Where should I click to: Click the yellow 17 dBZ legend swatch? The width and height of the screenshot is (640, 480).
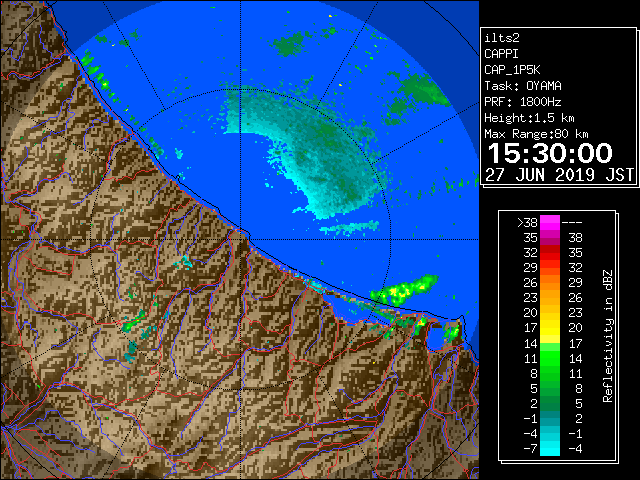pos(550,328)
